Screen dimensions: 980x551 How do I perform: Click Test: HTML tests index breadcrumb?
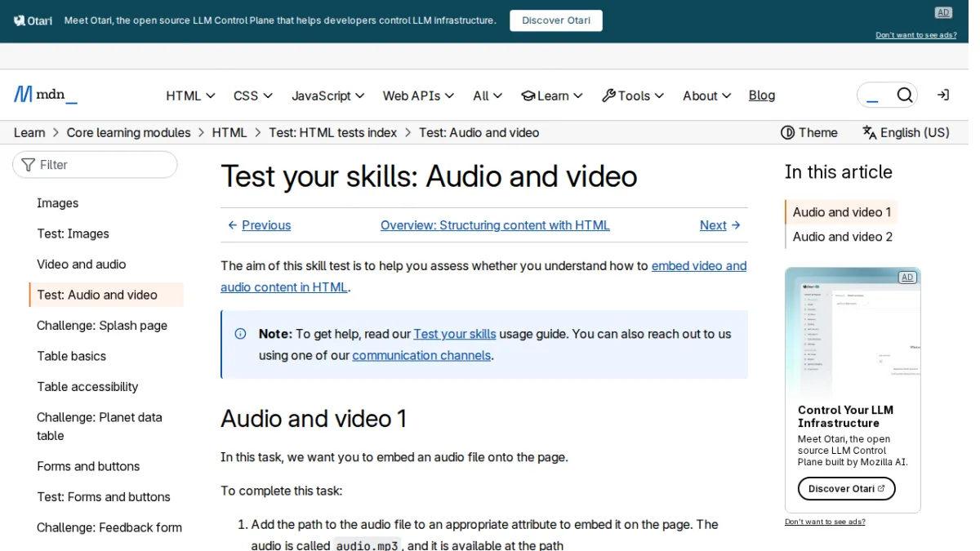point(332,132)
